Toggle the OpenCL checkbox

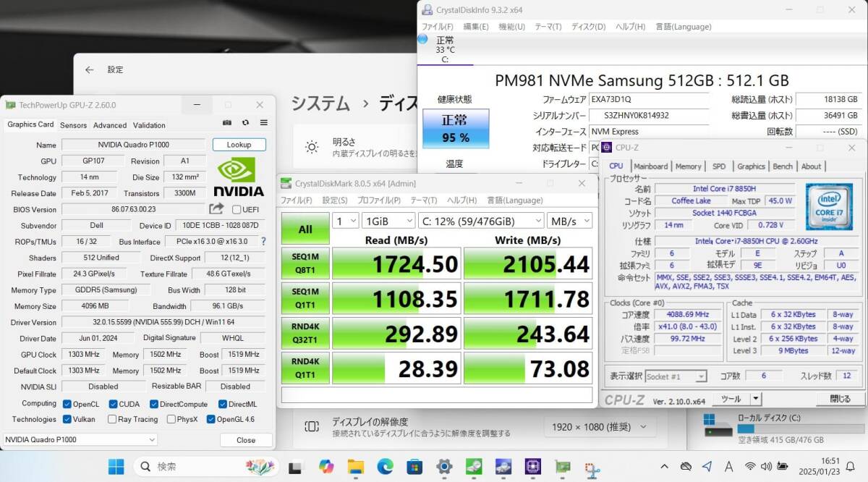click(67, 404)
